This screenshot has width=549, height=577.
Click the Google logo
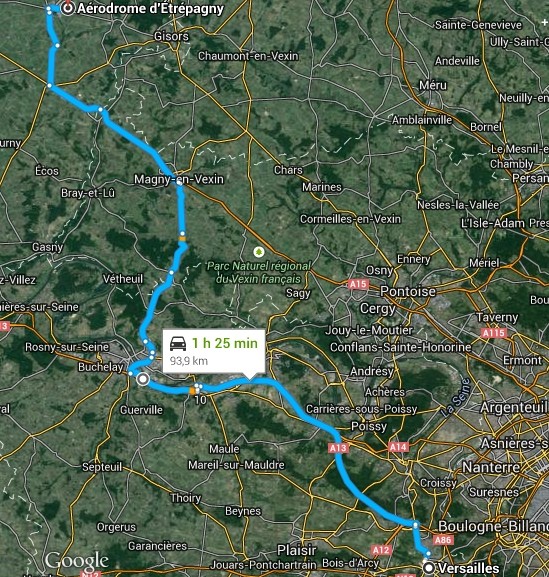pos(77,560)
